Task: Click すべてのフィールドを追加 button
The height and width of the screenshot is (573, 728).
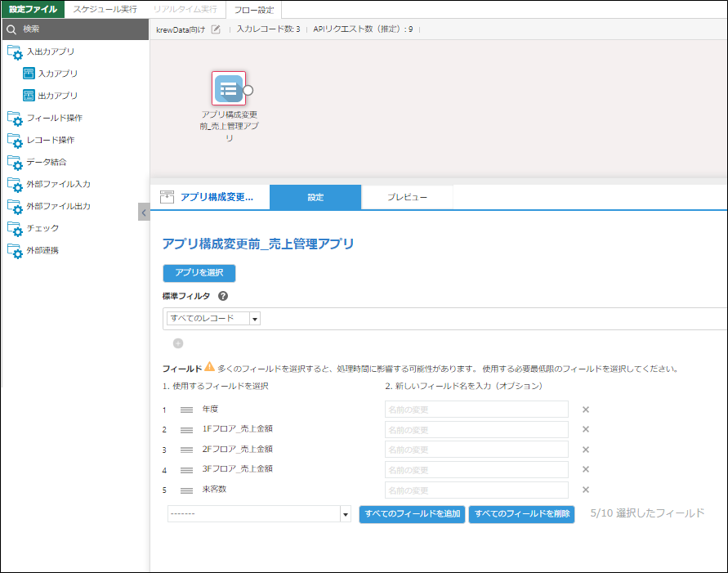Action: tap(412, 514)
